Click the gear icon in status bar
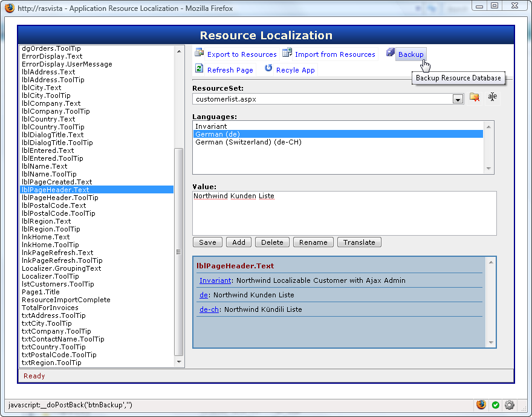 coord(509,405)
